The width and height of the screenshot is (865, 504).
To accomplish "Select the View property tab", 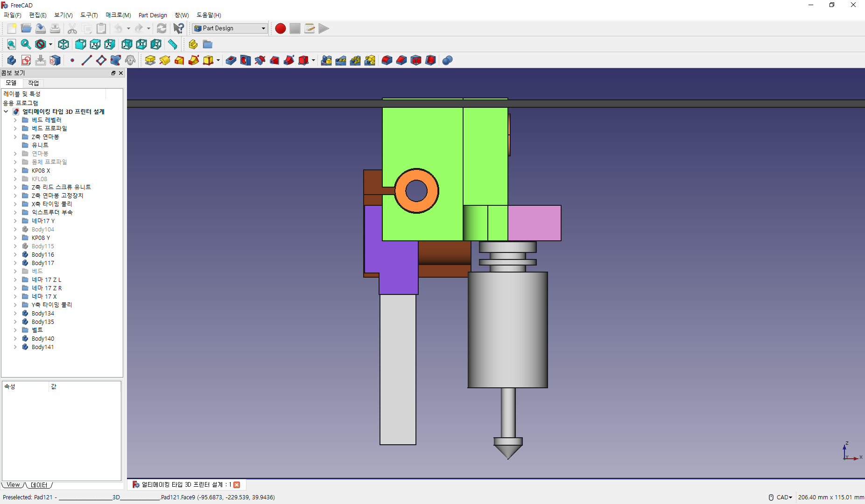I will pyautogui.click(x=13, y=485).
